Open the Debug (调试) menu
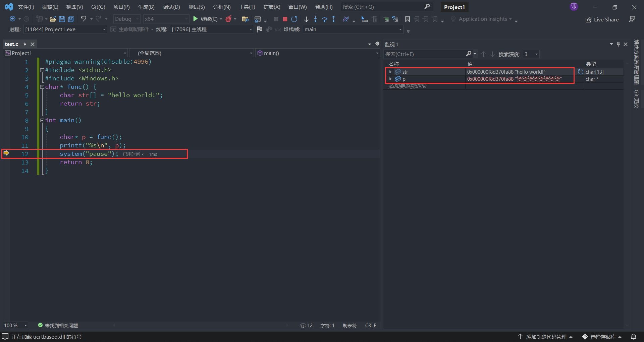Image resolution: width=644 pixels, height=342 pixels. [x=171, y=7]
